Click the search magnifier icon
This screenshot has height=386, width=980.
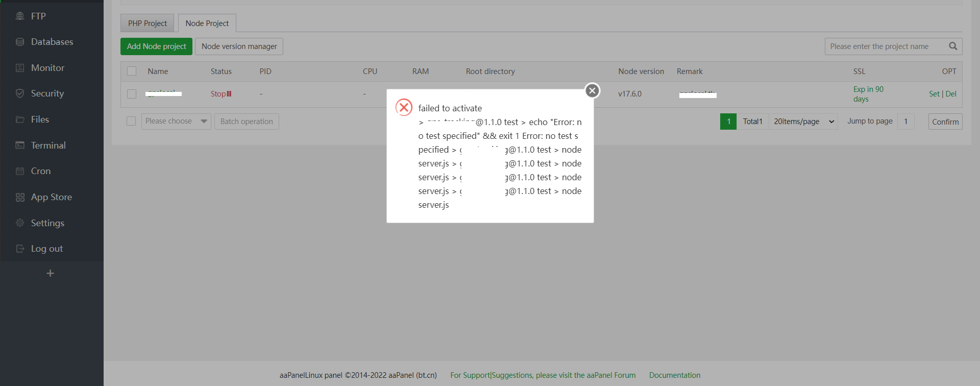[x=952, y=46]
